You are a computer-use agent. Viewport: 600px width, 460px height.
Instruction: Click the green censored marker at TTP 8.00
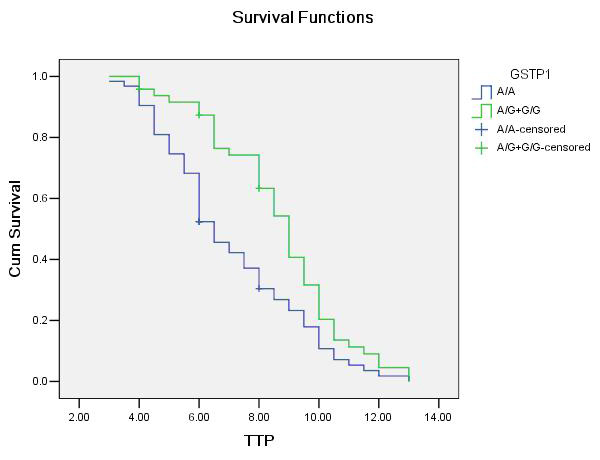click(x=259, y=188)
